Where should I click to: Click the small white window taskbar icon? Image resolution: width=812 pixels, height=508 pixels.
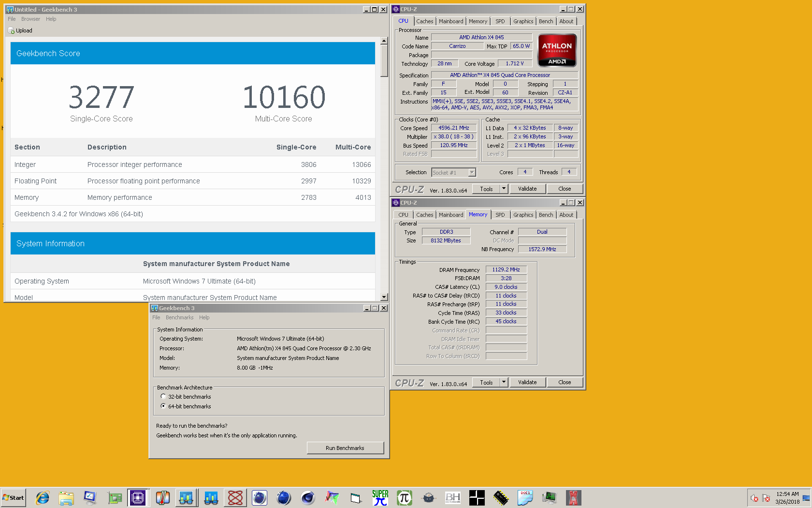pyautogui.click(x=356, y=497)
